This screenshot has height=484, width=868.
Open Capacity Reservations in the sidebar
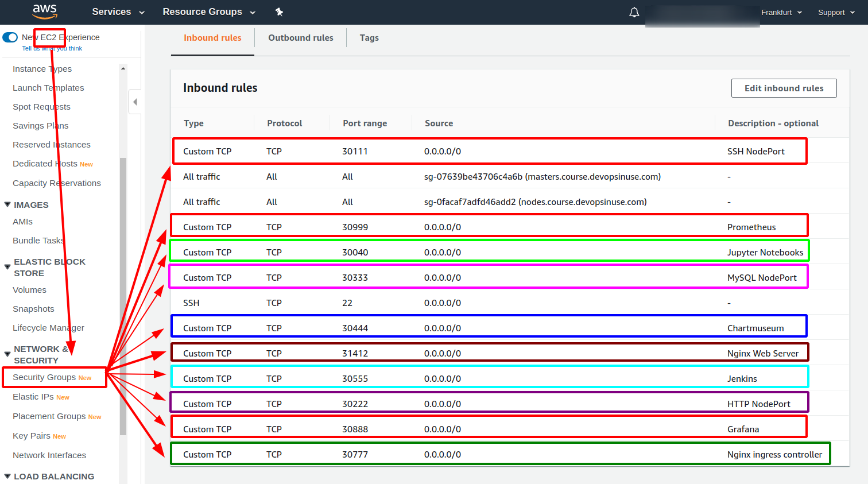[57, 183]
